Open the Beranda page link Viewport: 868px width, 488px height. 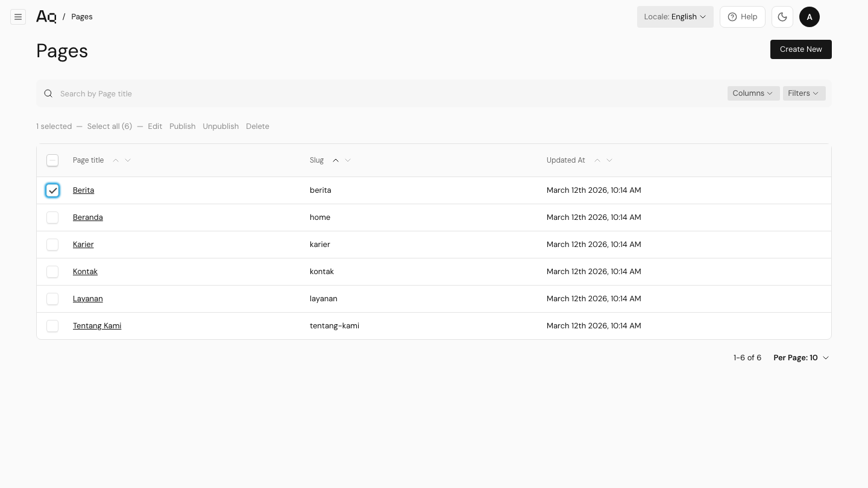[x=88, y=217]
